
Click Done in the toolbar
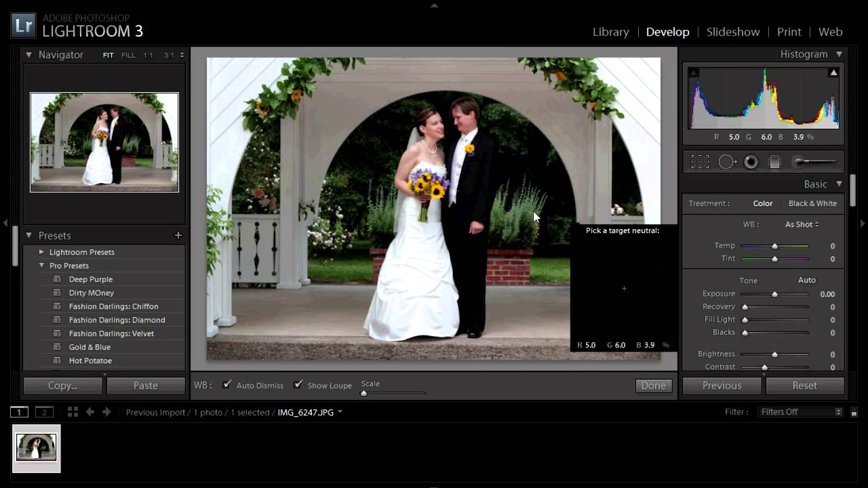click(654, 386)
